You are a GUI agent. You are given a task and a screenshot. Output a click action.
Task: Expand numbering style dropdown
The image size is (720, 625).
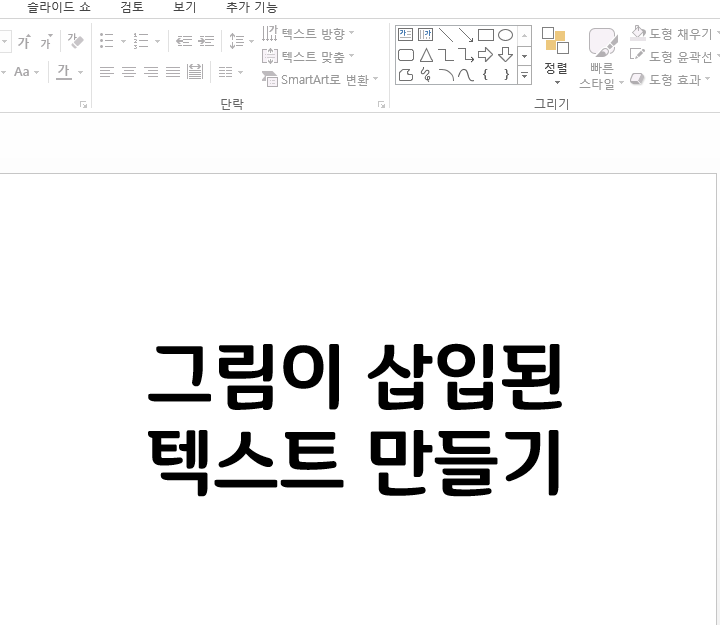click(158, 41)
